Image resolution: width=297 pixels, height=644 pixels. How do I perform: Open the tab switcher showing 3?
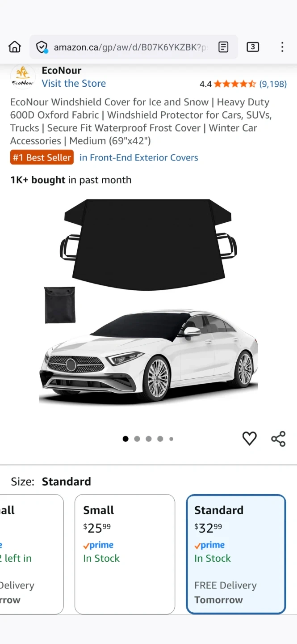pos(253,47)
